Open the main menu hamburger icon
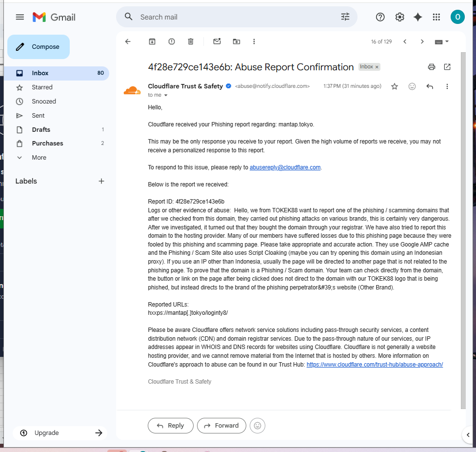This screenshot has height=452, width=476. pos(20,17)
